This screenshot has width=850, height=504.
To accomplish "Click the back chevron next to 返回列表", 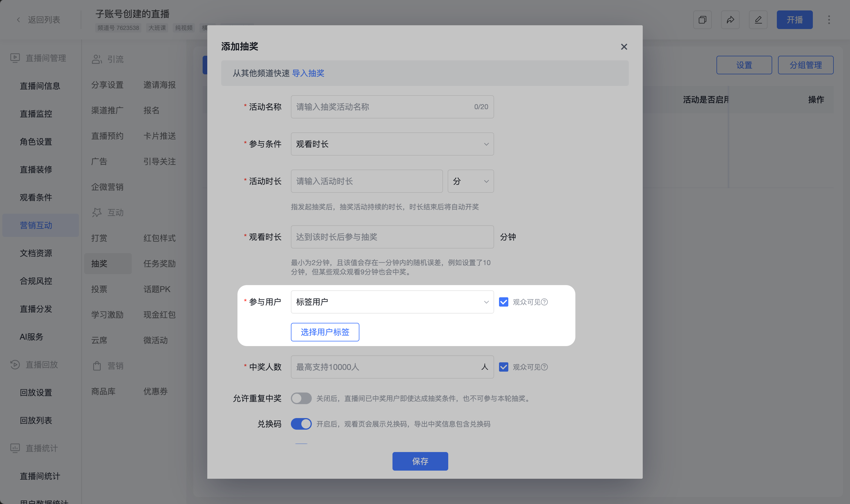I will point(18,20).
